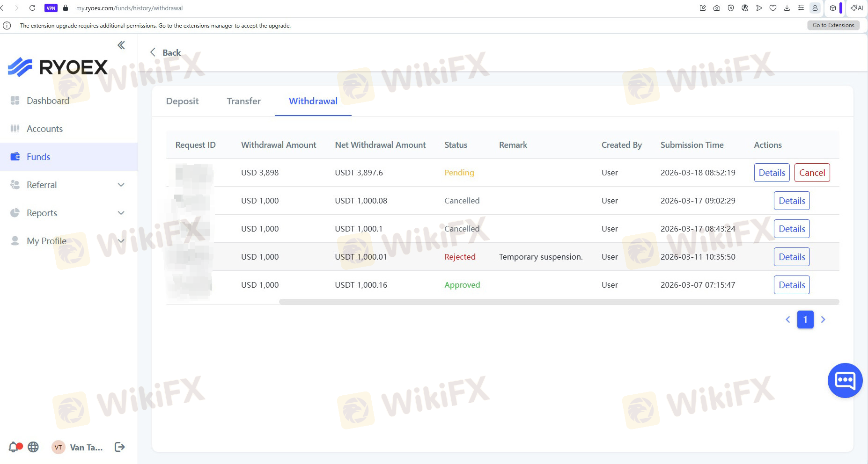
Task: Switch to the Deposit tab
Action: pyautogui.click(x=182, y=101)
